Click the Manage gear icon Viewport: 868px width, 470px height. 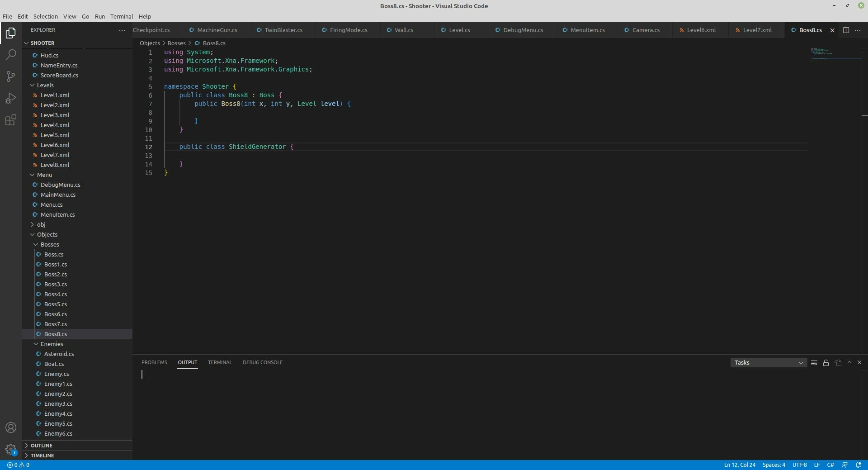tap(11, 449)
